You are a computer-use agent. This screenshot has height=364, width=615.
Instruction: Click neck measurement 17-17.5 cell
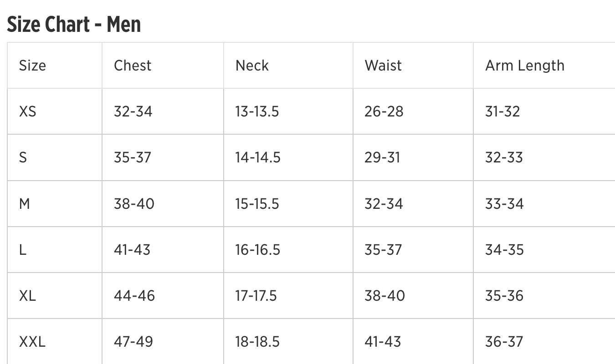[256, 296]
